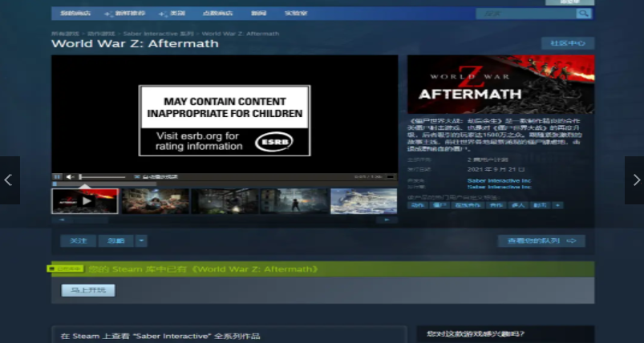Open the 您的商店 store menu
This screenshot has width=644, height=343.
point(75,13)
